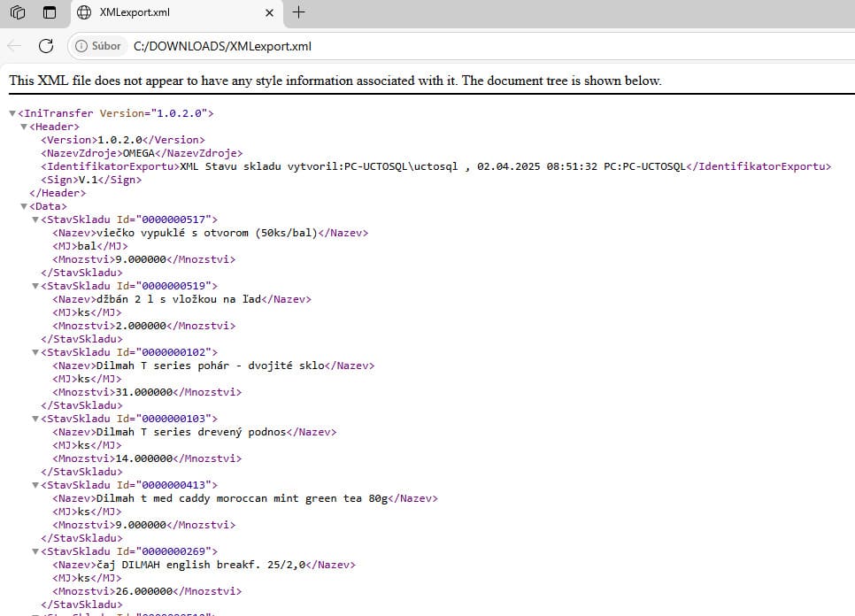Collapse StavSkladu Id 0000000269 node
855x616 pixels.
(x=35, y=551)
